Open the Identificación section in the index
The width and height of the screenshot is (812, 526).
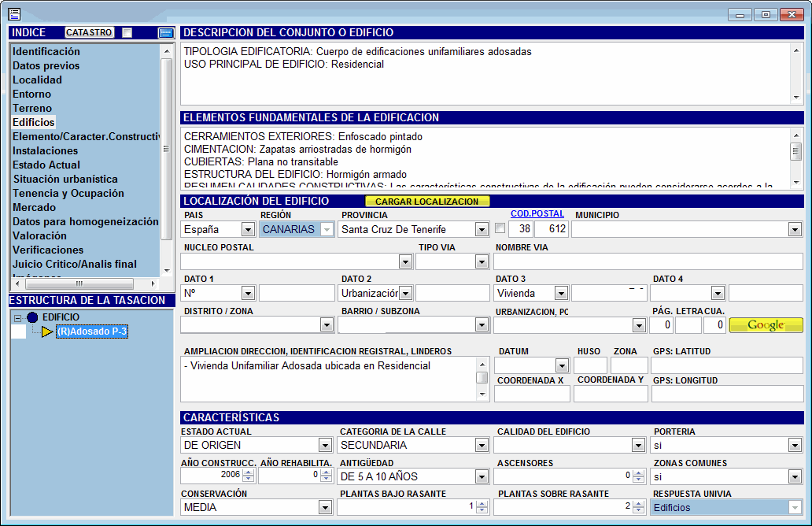pyautogui.click(x=46, y=51)
